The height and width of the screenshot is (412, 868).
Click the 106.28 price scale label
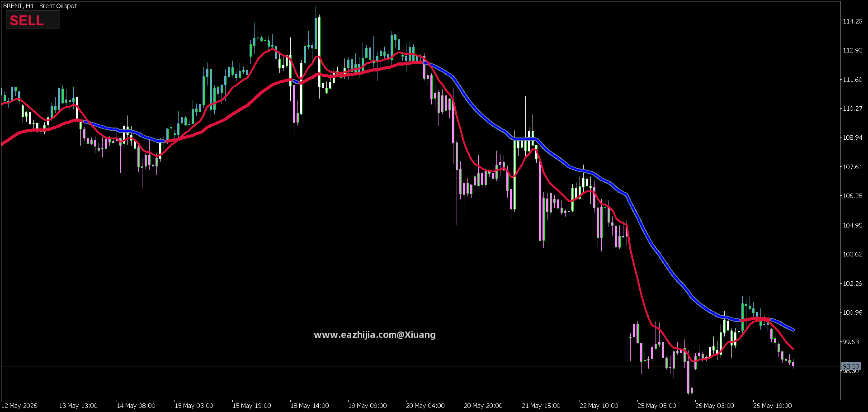[x=852, y=196]
